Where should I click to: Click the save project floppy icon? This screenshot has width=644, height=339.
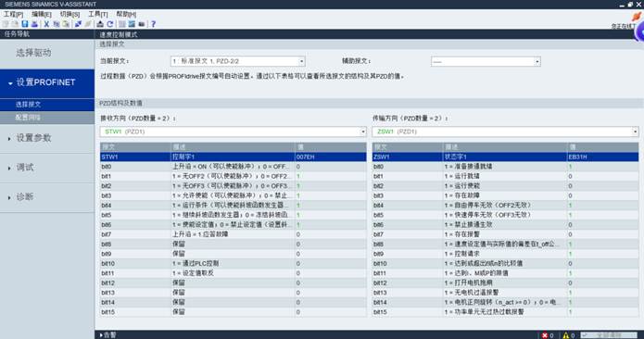coord(25,24)
